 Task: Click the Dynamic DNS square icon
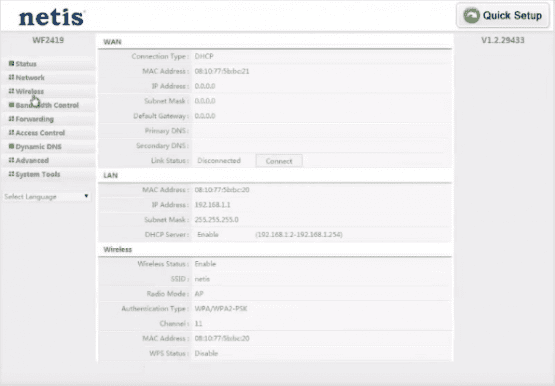11,146
